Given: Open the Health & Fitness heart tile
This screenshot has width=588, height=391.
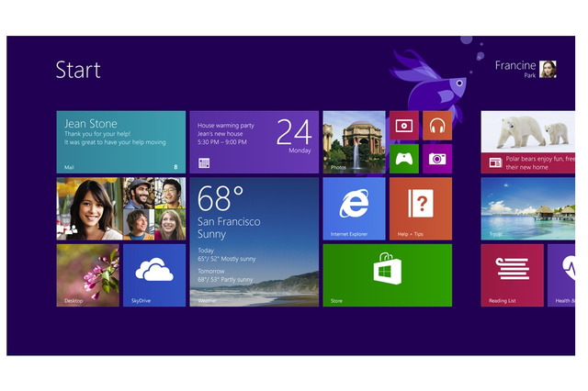Looking at the screenshot, I should [x=561, y=274].
